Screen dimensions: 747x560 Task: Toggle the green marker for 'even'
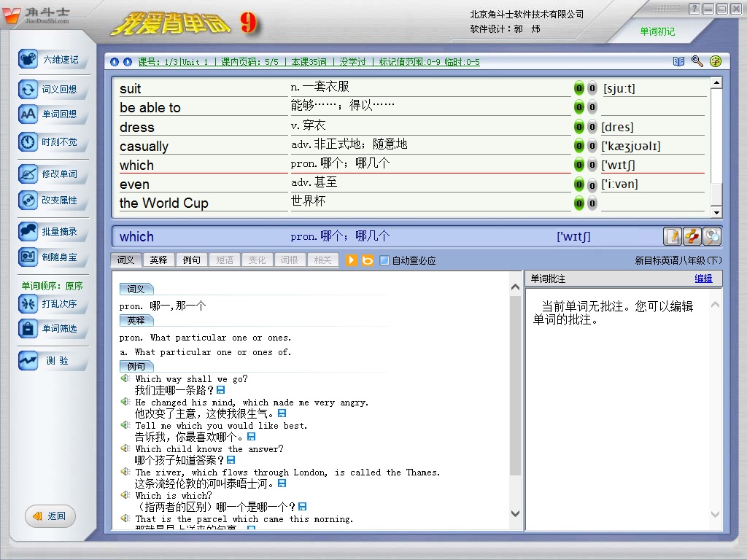578,184
